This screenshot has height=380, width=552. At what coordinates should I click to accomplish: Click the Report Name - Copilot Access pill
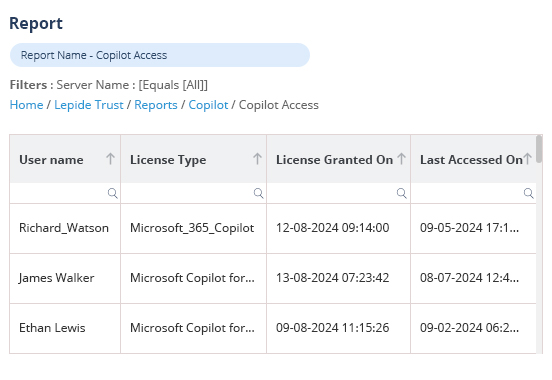tap(160, 55)
